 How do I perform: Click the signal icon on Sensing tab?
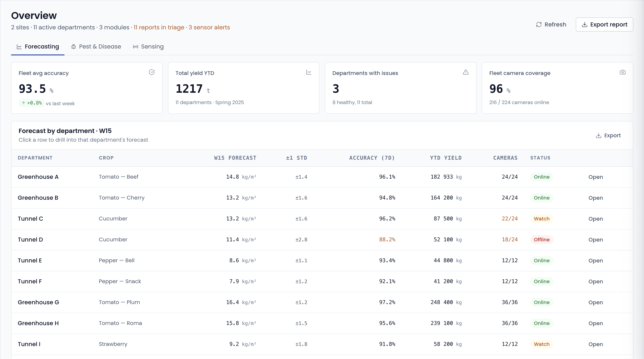[136, 47]
